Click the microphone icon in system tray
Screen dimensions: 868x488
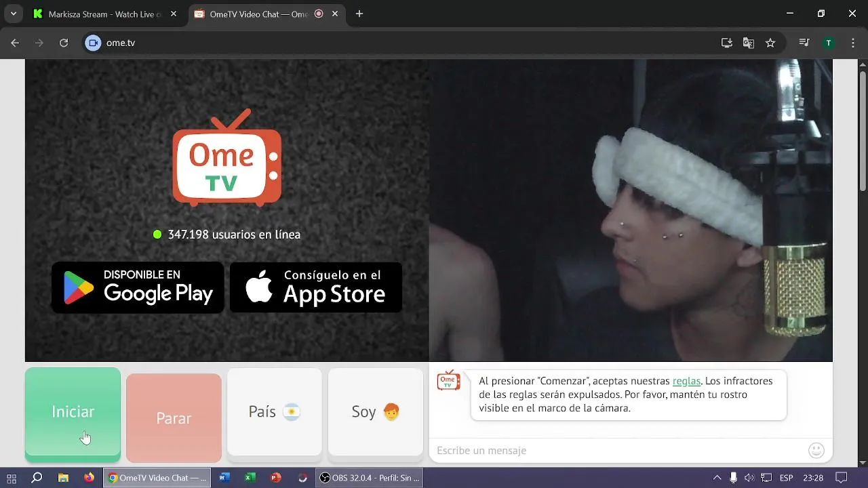point(733,478)
